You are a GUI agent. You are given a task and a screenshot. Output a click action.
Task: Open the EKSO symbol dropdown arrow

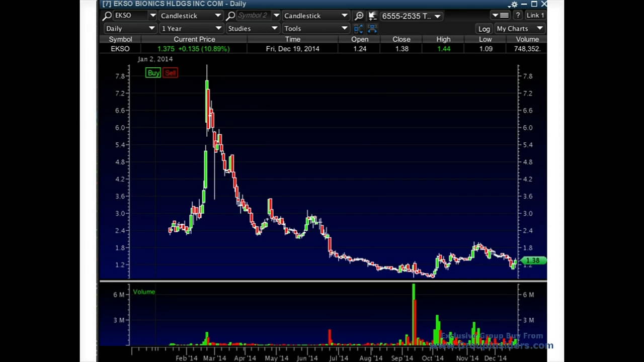[x=152, y=16]
